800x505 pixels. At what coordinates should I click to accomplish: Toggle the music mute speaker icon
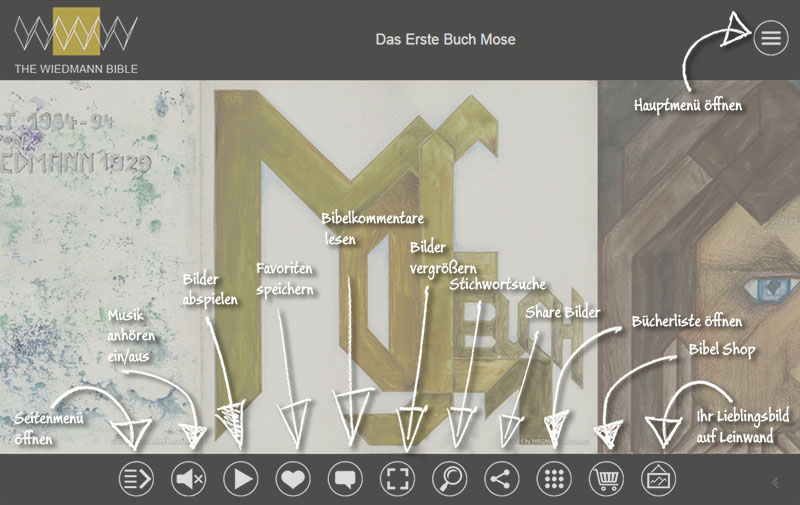click(x=188, y=479)
